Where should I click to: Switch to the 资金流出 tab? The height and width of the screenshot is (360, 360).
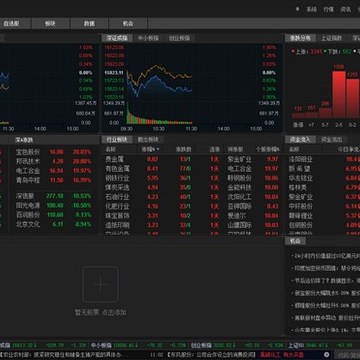[332, 140]
